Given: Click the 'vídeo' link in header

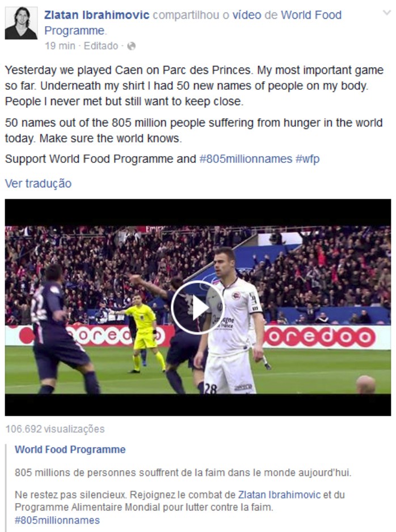Looking at the screenshot, I should pyautogui.click(x=246, y=15).
